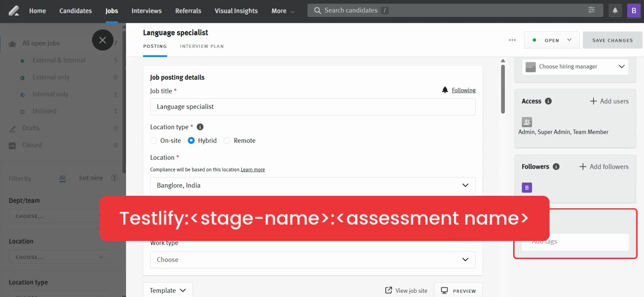
Task: Click the Access group users icon
Action: pyautogui.click(x=527, y=122)
